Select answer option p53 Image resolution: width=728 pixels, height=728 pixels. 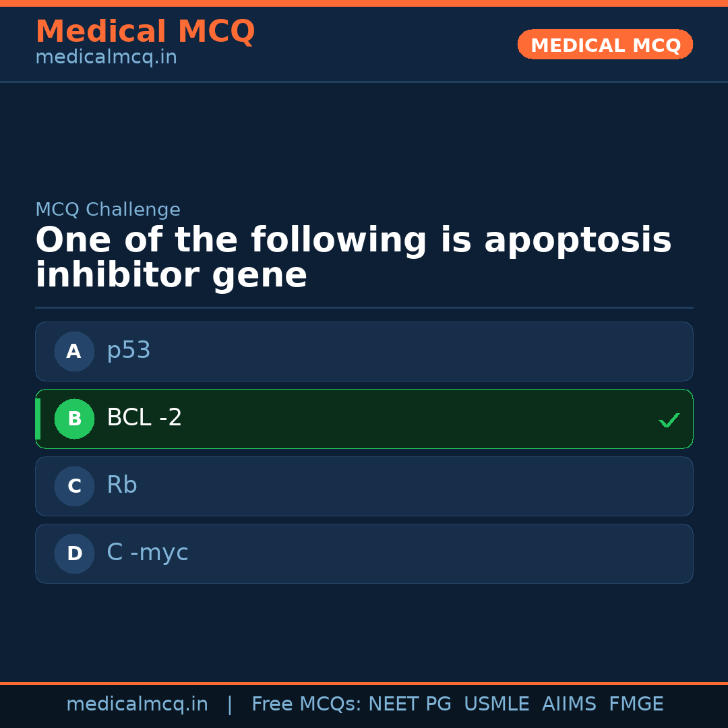[364, 351]
